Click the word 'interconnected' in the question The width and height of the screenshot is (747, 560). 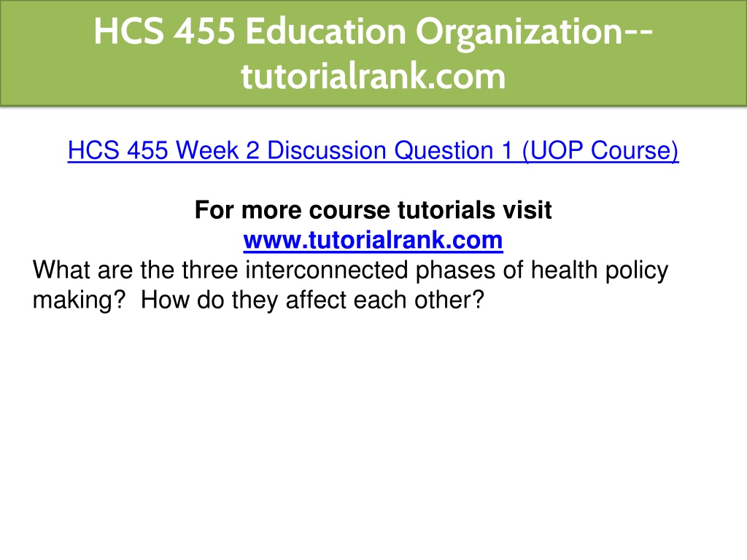(x=327, y=270)
